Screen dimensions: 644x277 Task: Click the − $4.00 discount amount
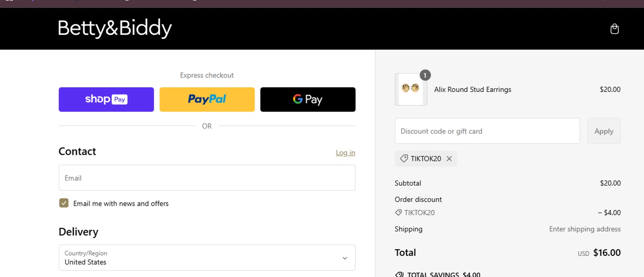coord(609,213)
